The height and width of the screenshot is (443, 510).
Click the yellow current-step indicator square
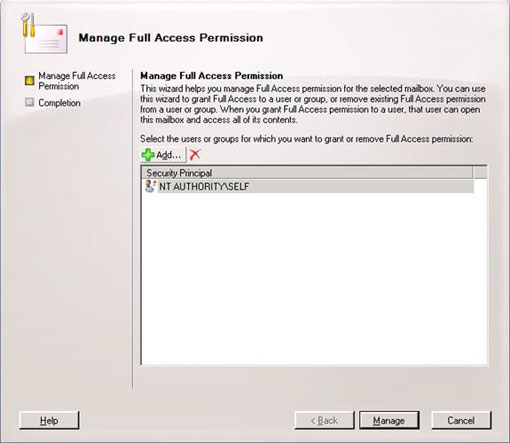pyautogui.click(x=29, y=81)
